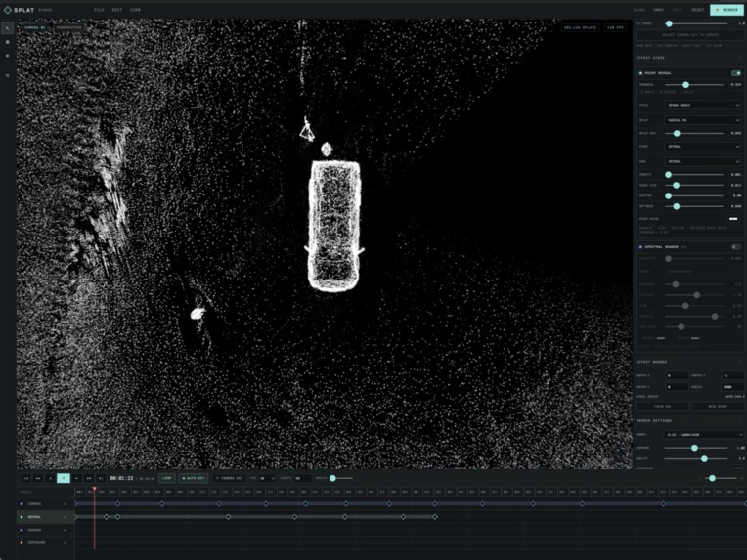Open the Point Color white swatch
Screen dimensions: 747x560
[733, 219]
